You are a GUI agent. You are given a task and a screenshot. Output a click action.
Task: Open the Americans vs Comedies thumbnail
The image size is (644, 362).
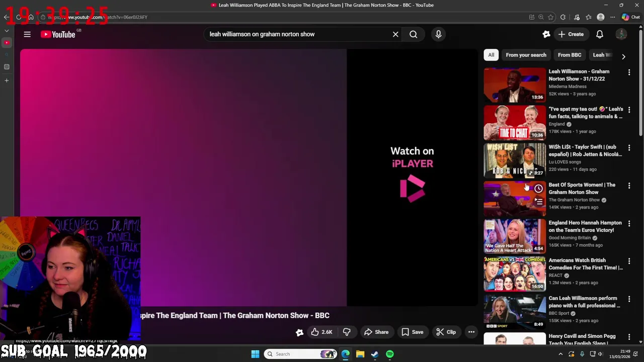515,274
